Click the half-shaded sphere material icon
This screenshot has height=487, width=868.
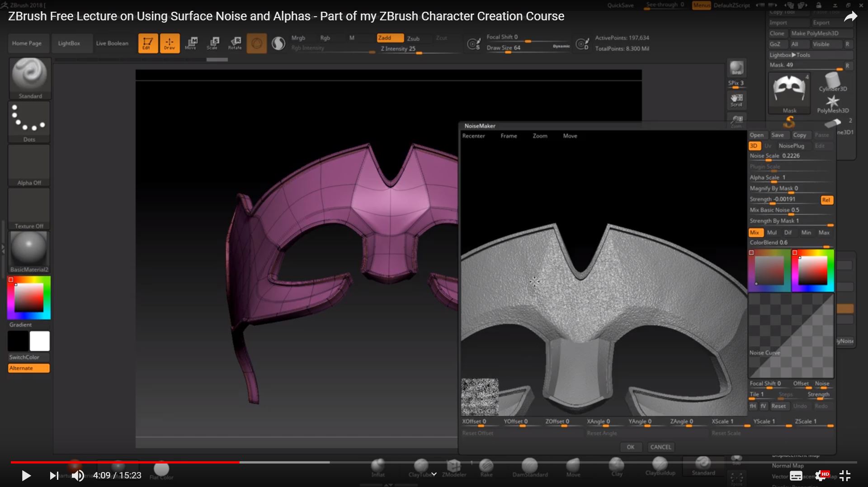[x=278, y=43]
